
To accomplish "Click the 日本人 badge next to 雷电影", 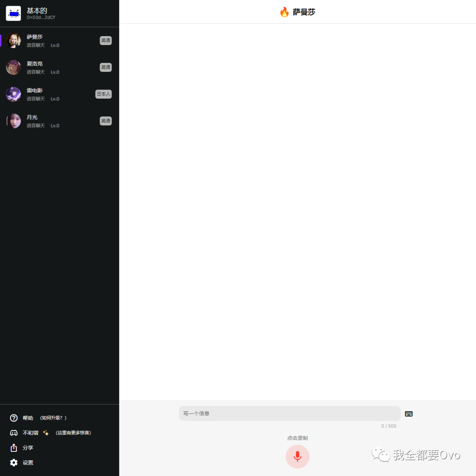I will tap(103, 94).
